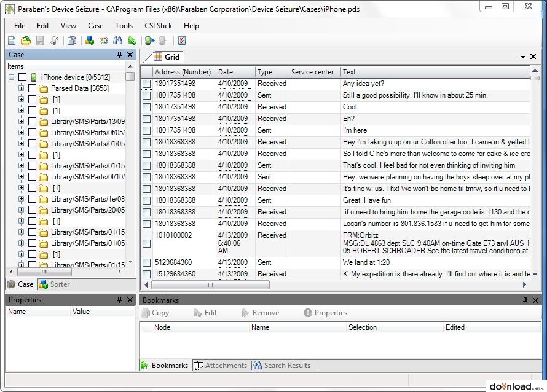547x392 pixels.
Task: Sort by the Address (Number) column header
Action: [184, 72]
